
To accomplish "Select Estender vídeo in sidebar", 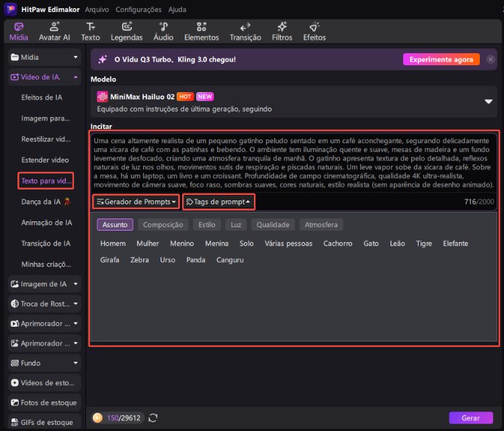I will (45, 160).
